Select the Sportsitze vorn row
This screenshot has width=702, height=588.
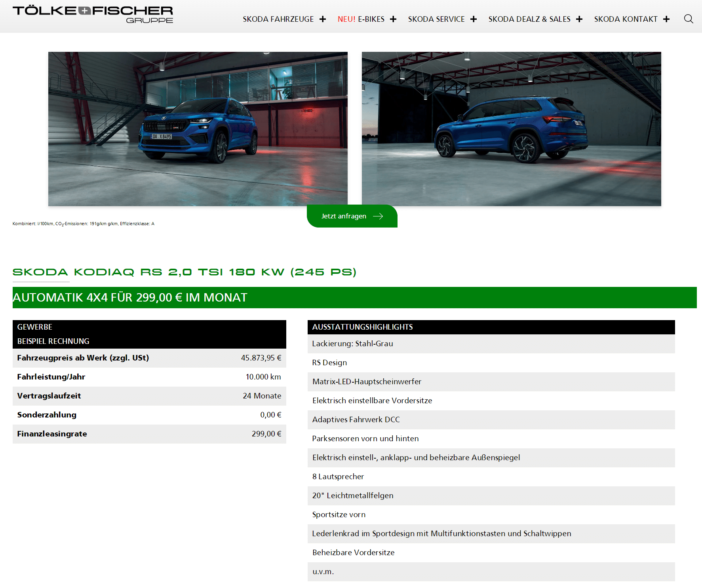(491, 515)
